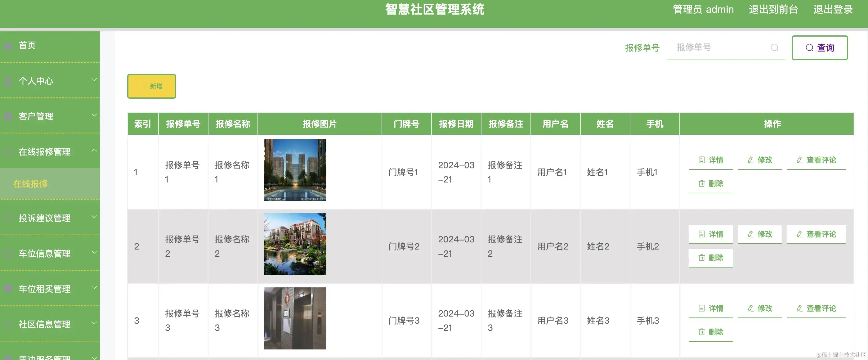Click 查看评论 for 报修单号1 row
The height and width of the screenshot is (360, 868).
816,160
